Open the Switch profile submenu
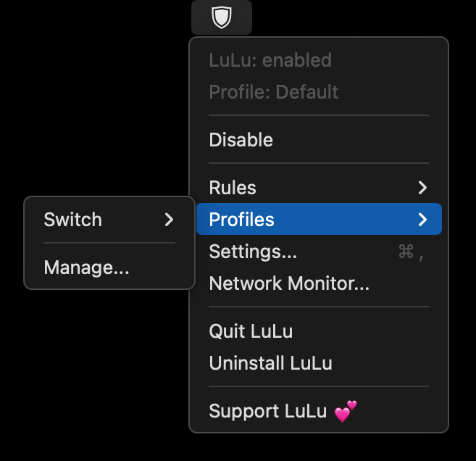The width and height of the screenshot is (476, 461). 109,219
